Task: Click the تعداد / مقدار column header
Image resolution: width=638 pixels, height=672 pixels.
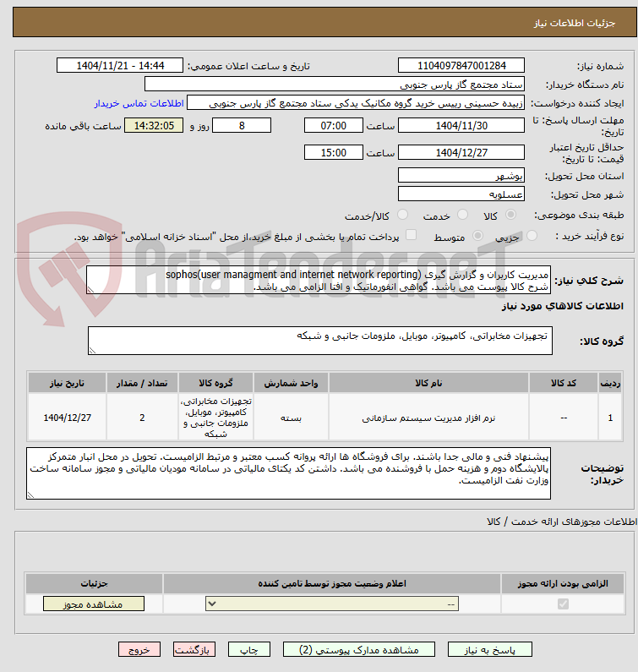Action: click(142, 383)
